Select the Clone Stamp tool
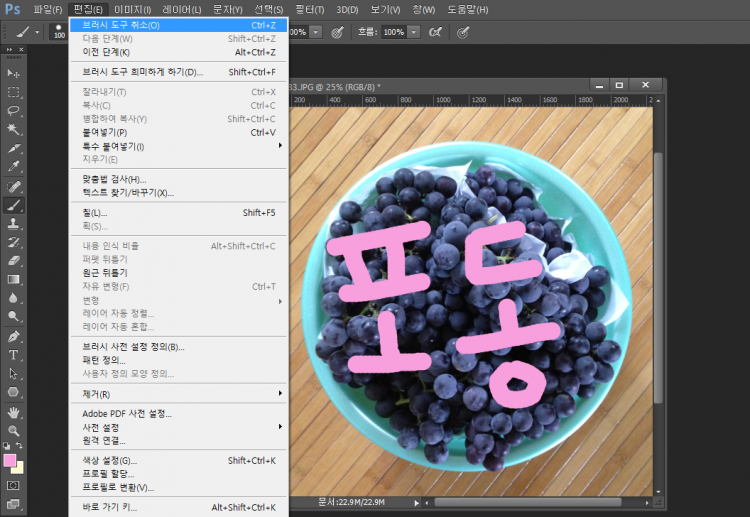750x517 pixels. [x=14, y=224]
